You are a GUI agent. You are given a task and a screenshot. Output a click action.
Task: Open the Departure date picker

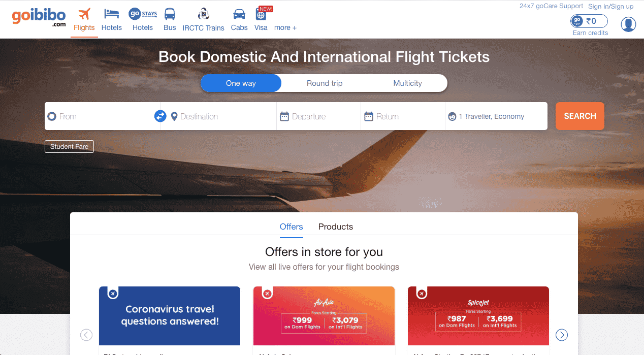click(x=309, y=116)
